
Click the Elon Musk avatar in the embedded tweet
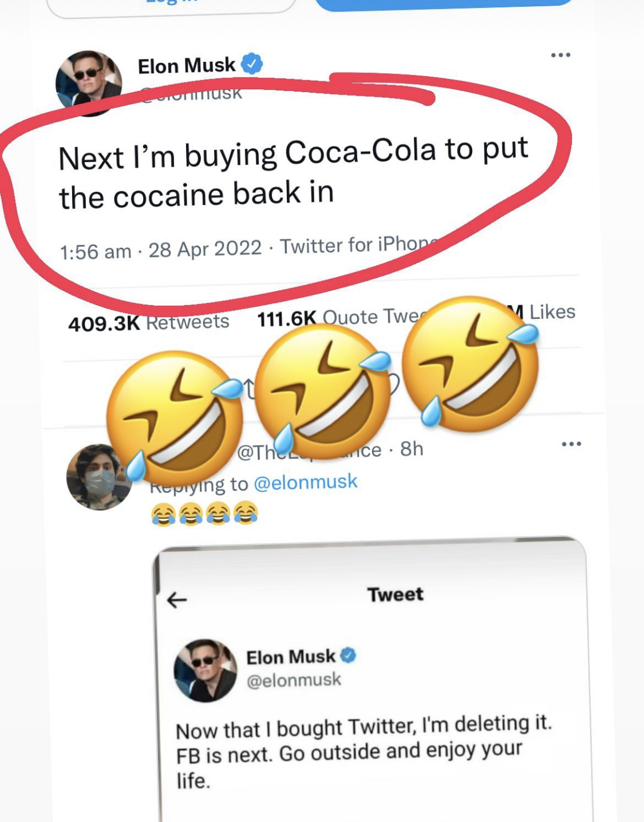[x=205, y=670]
